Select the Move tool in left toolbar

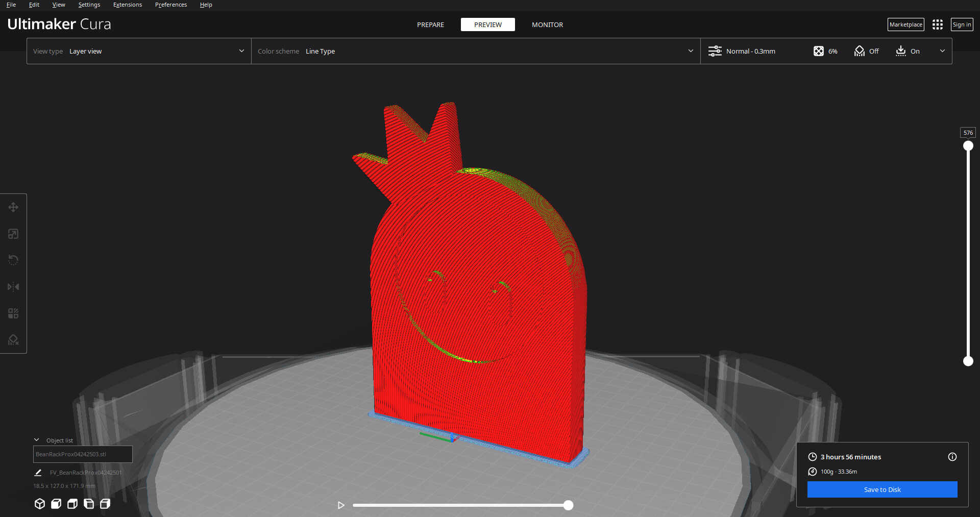13,207
